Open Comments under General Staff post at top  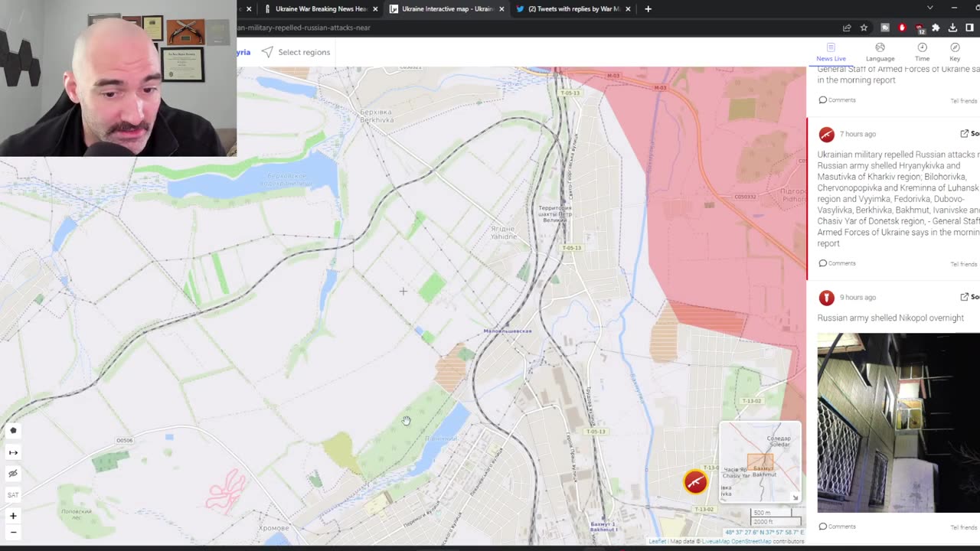pyautogui.click(x=837, y=99)
